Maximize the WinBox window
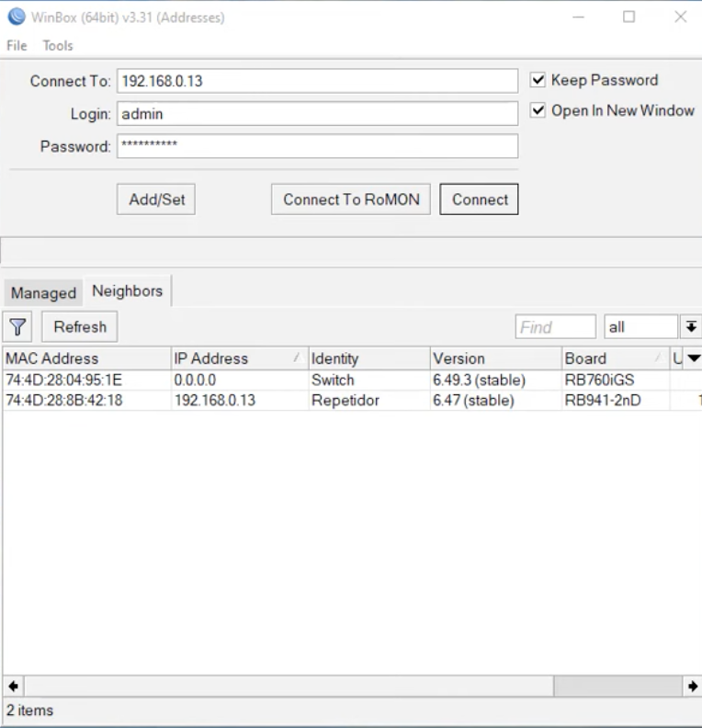 [x=628, y=17]
